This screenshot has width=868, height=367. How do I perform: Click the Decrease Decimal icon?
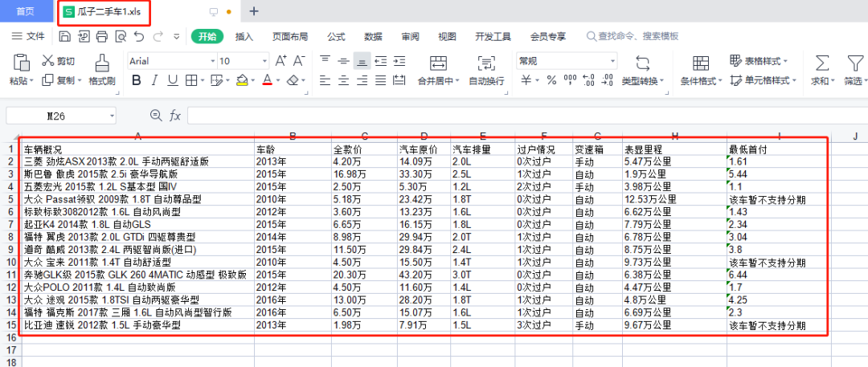pos(608,81)
